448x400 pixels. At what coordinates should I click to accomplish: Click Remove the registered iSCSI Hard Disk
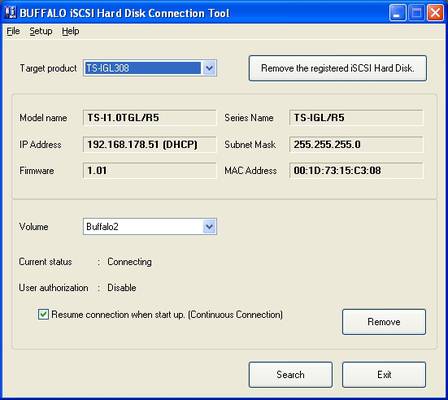tap(337, 68)
